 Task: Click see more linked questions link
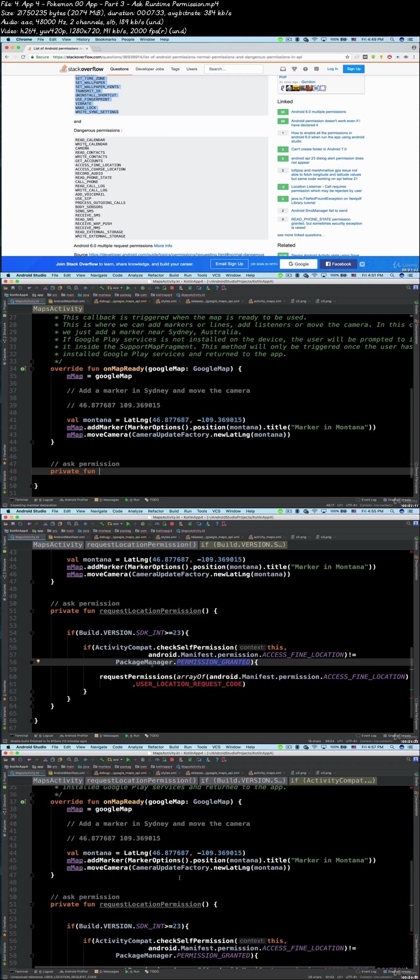click(x=301, y=235)
